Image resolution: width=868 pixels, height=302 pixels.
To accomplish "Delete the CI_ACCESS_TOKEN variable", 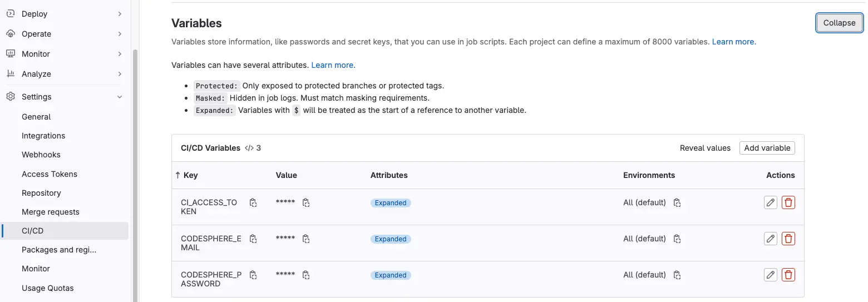I will tap(788, 202).
